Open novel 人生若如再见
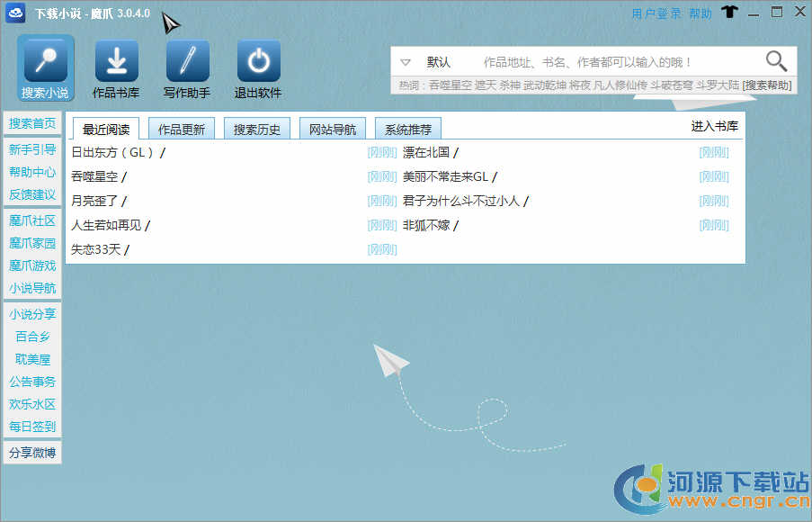Screen dimensions: 812x522 [106, 226]
